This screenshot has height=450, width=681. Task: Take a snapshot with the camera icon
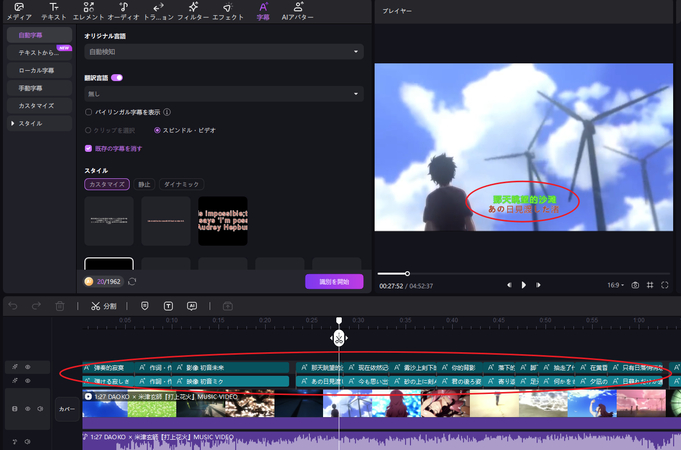[x=635, y=285]
